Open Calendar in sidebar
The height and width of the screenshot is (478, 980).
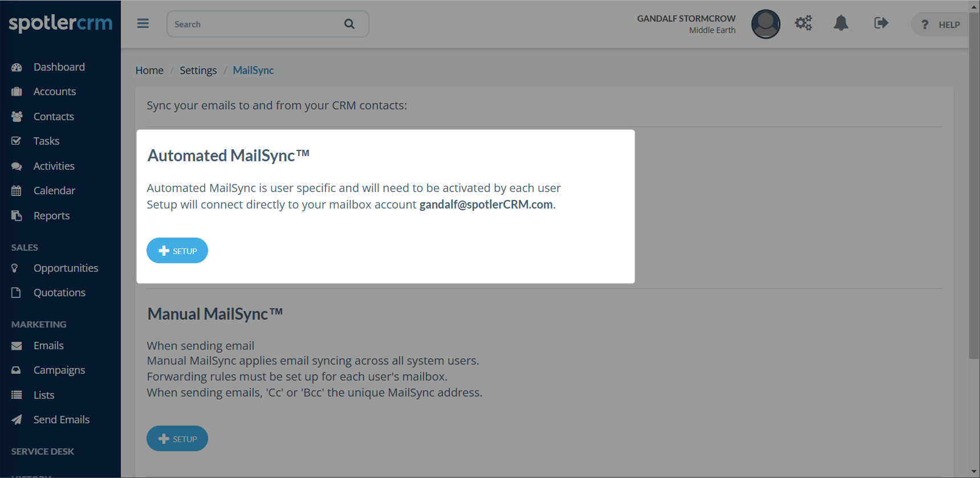tap(54, 190)
